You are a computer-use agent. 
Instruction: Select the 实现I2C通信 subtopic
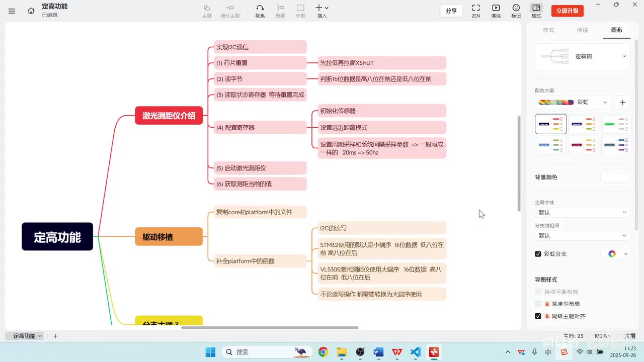(x=260, y=47)
